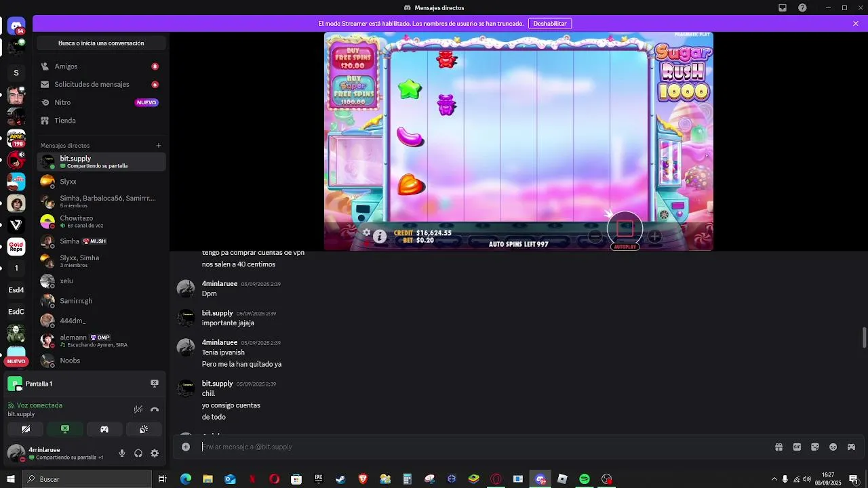The width and height of the screenshot is (868, 488).
Task: Open the Discord direct messages home icon
Action: click(16, 26)
